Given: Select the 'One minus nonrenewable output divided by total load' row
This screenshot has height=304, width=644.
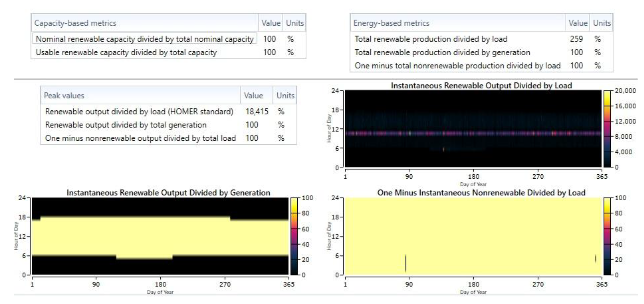Looking at the screenshot, I should 140,138.
